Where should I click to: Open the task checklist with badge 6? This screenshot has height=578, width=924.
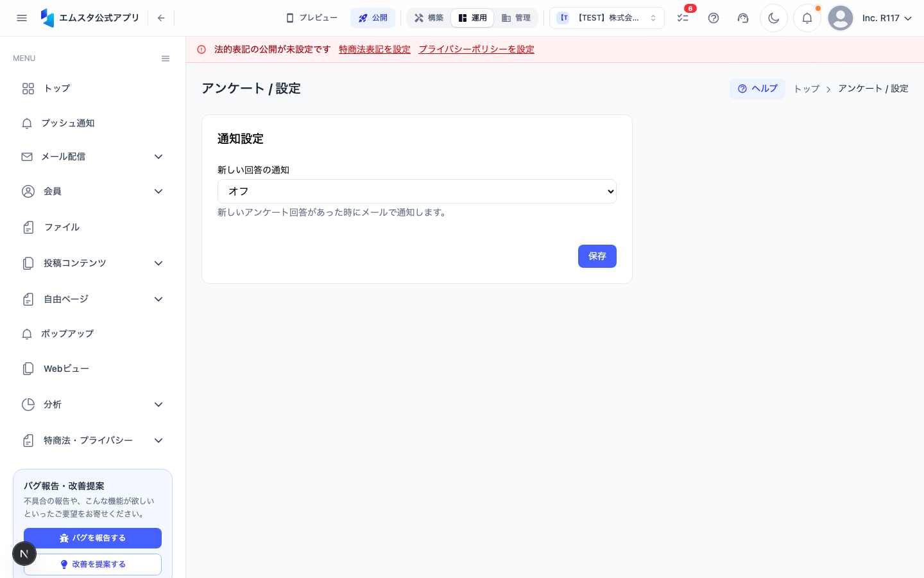tap(683, 18)
